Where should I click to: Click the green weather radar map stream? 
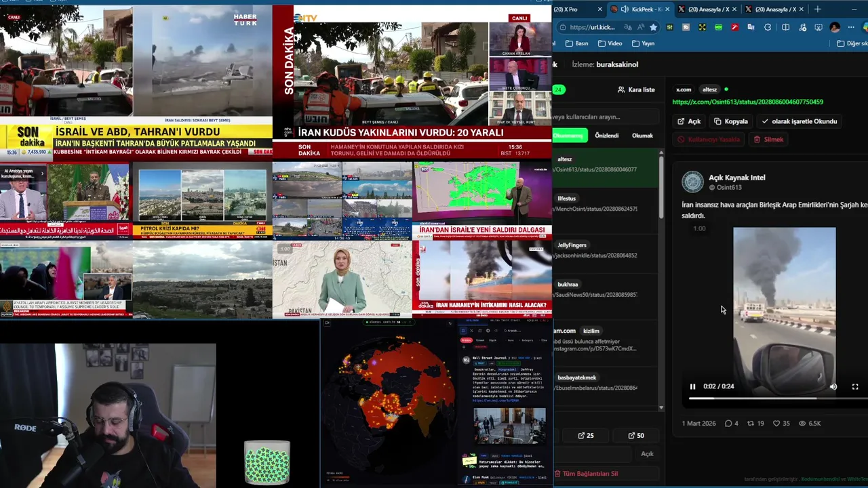[x=482, y=201]
